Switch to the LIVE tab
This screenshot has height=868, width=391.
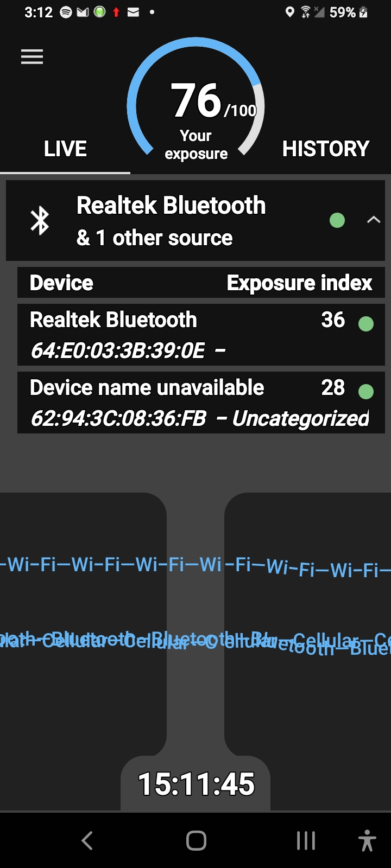click(65, 149)
